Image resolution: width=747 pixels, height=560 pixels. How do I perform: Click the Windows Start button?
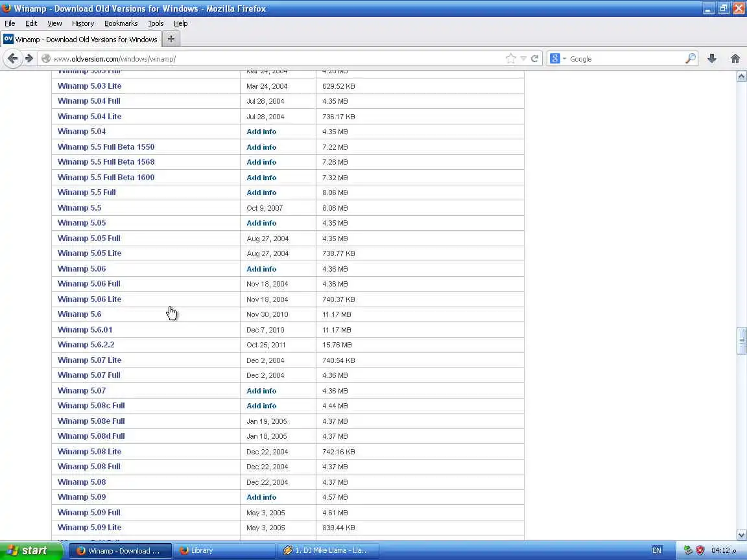(30, 550)
